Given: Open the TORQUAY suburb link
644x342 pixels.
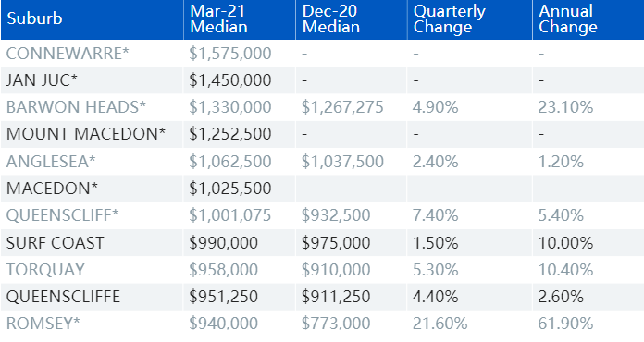Looking at the screenshot, I should coord(45,269).
